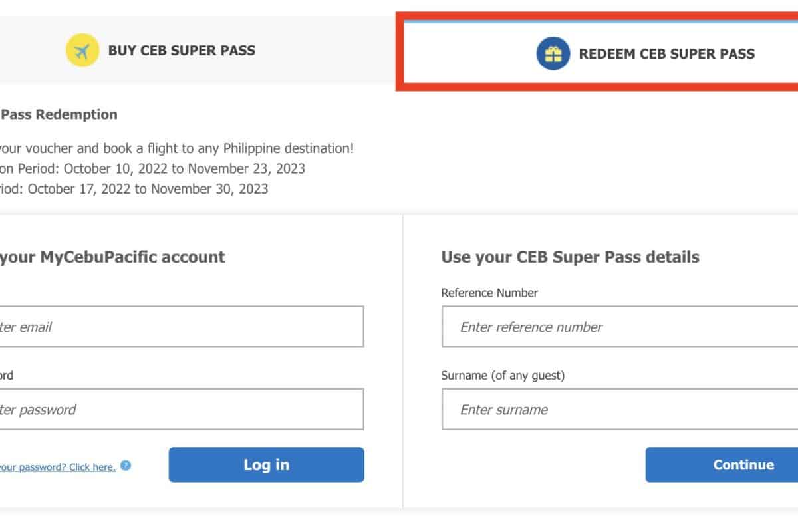The height and width of the screenshot is (532, 798).
Task: Click the blue gift box icon
Action: click(553, 54)
